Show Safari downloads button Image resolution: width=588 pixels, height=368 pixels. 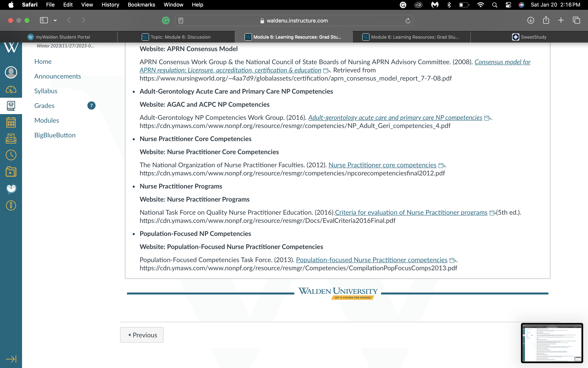click(531, 20)
